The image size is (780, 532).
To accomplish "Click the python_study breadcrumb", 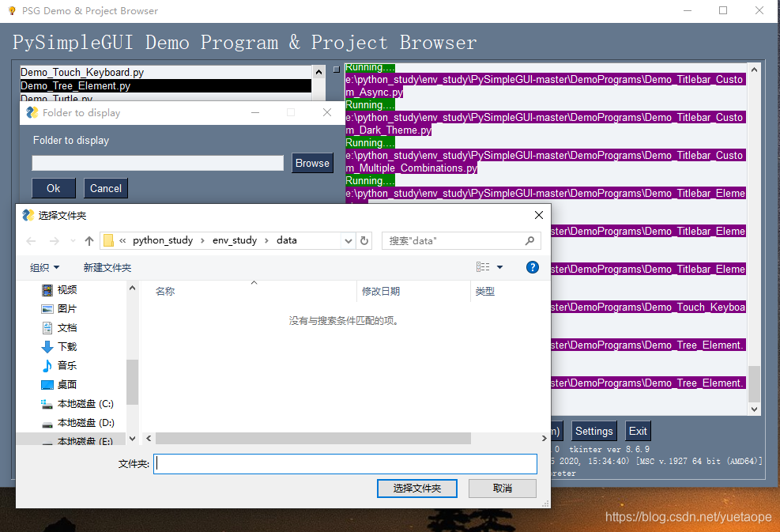I will pyautogui.click(x=163, y=240).
